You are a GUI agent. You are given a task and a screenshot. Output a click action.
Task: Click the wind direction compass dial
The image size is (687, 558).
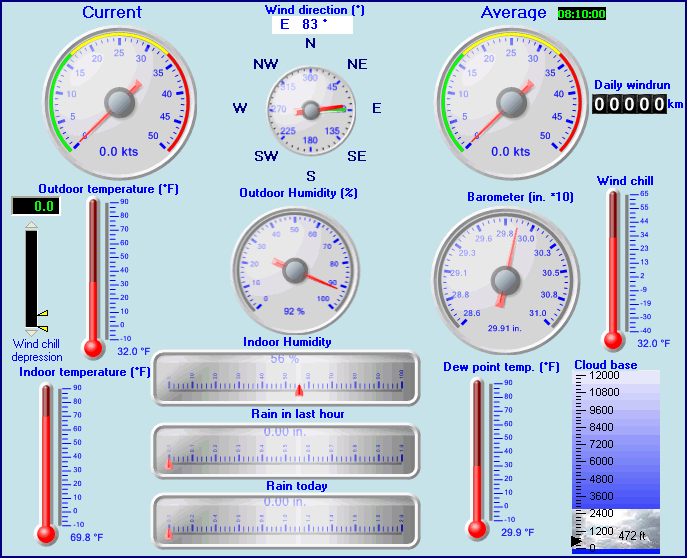click(x=311, y=110)
